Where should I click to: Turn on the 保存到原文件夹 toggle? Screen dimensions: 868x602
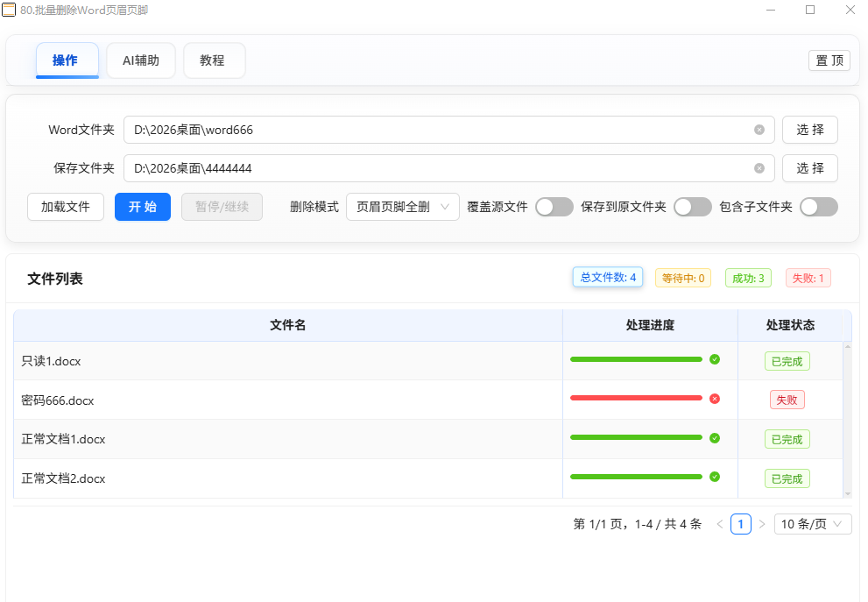click(x=692, y=207)
